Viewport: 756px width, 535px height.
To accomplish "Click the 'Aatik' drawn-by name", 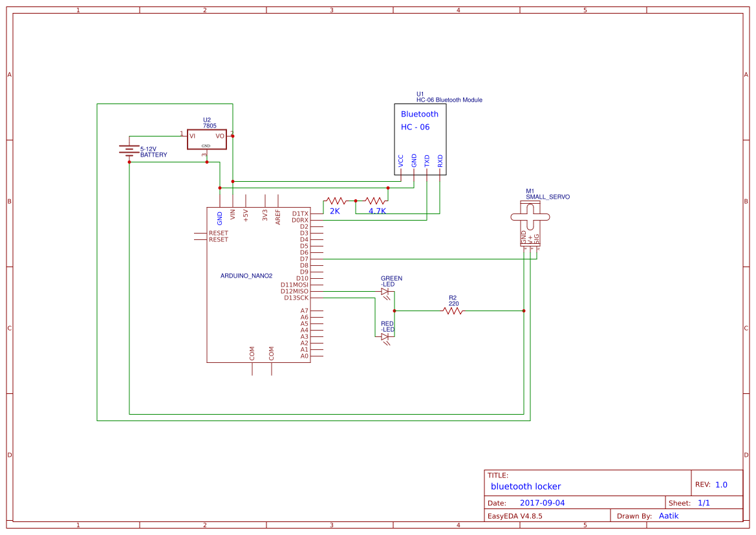I will pos(669,516).
